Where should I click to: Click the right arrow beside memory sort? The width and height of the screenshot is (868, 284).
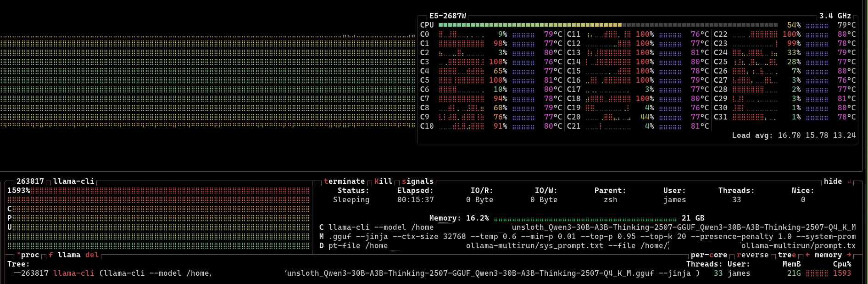pyautogui.click(x=849, y=255)
